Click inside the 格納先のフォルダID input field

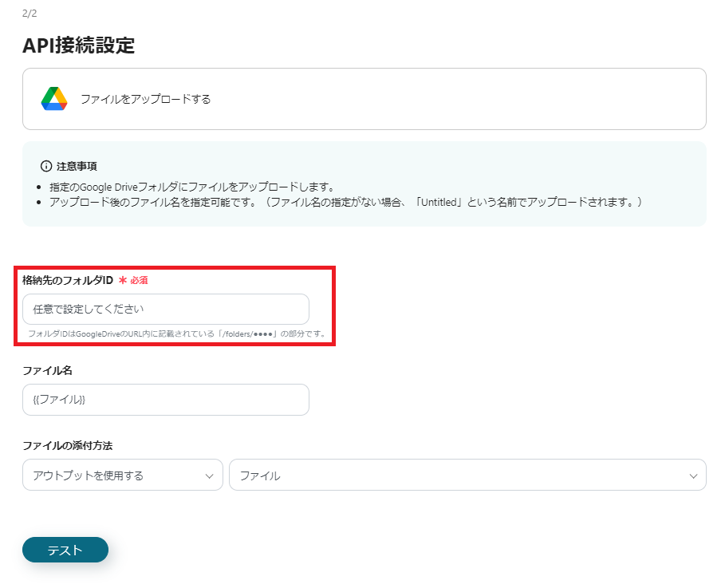165,309
